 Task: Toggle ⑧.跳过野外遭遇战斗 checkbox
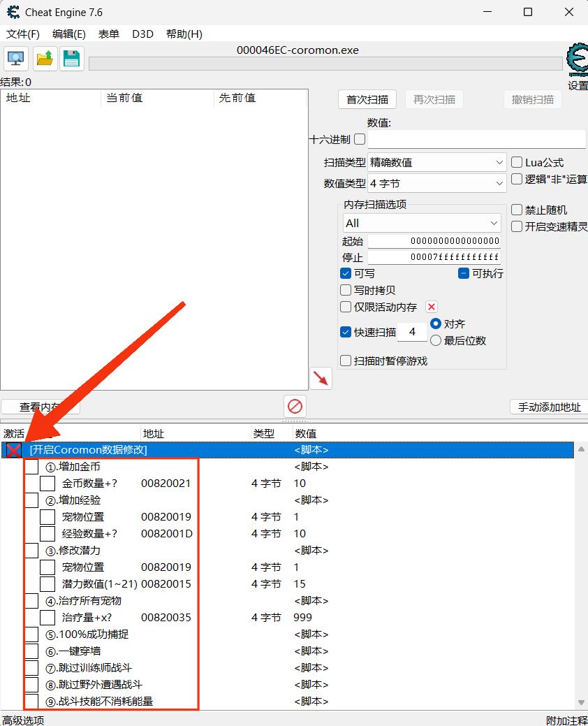pos(31,684)
